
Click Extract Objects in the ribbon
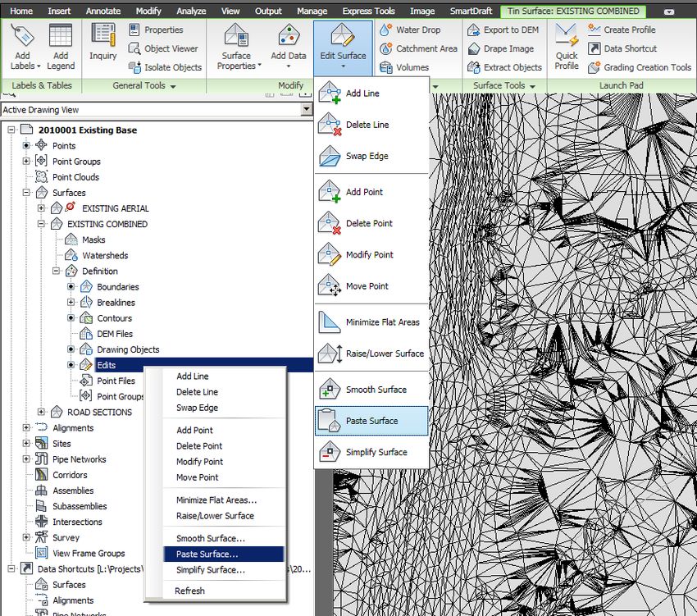(504, 67)
